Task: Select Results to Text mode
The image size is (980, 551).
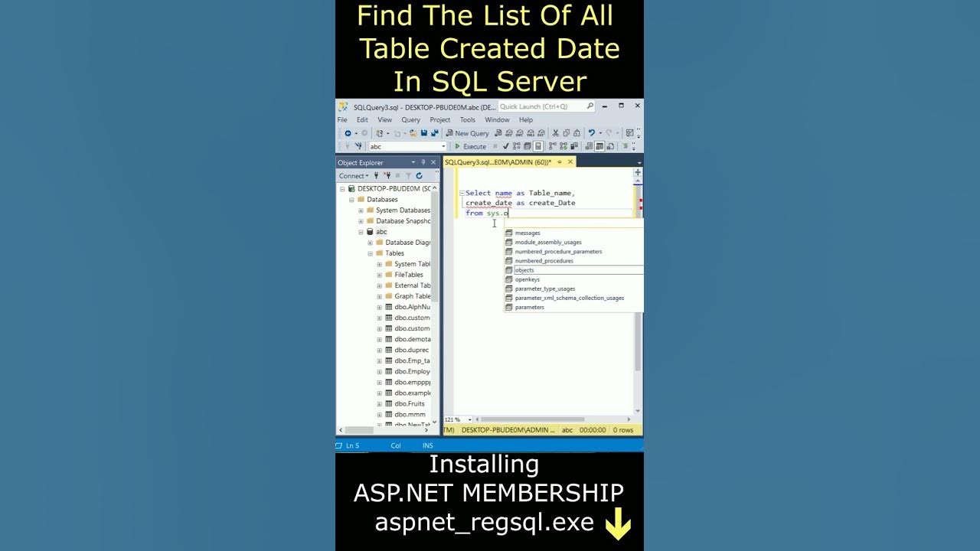Action: coord(588,146)
